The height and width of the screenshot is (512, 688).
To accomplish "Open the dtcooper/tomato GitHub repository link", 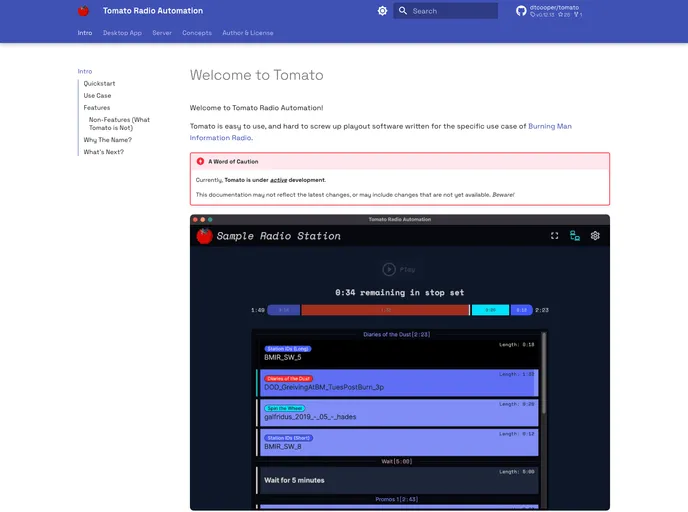I will [549, 11].
